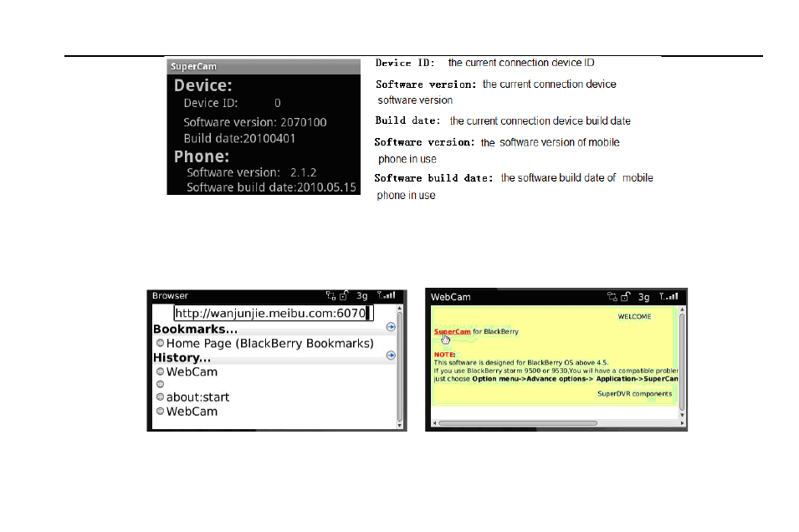
Task: Click WebCam horizontal scrollbar right arrow
Action: 682,423
